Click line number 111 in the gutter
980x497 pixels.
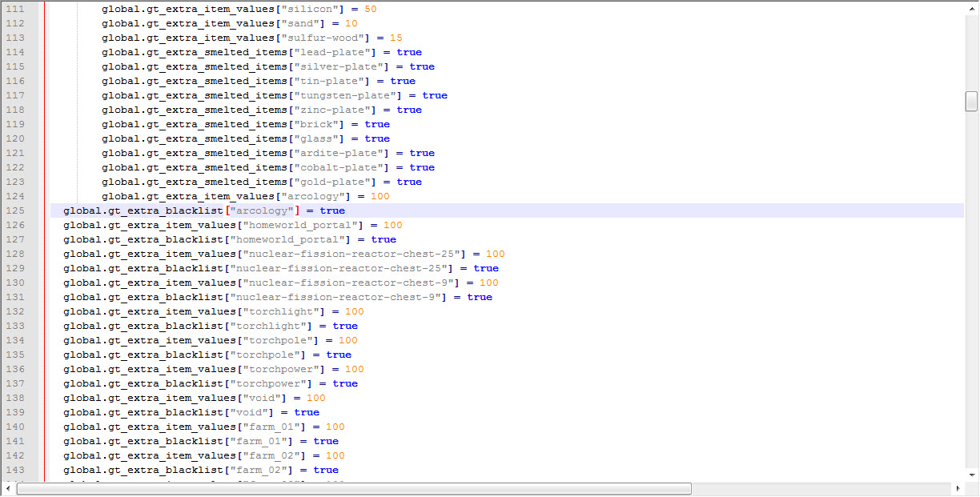coord(14,9)
